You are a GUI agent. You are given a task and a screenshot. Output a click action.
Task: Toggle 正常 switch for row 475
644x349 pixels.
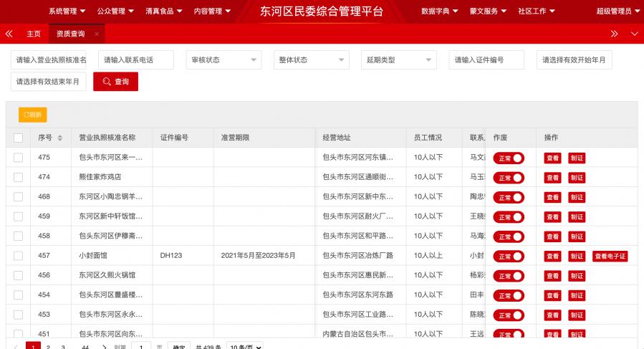(x=509, y=158)
